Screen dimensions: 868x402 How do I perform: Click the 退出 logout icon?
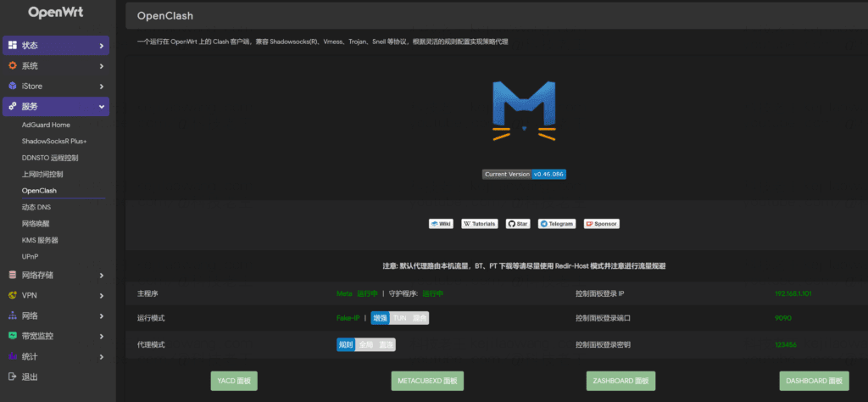12,377
